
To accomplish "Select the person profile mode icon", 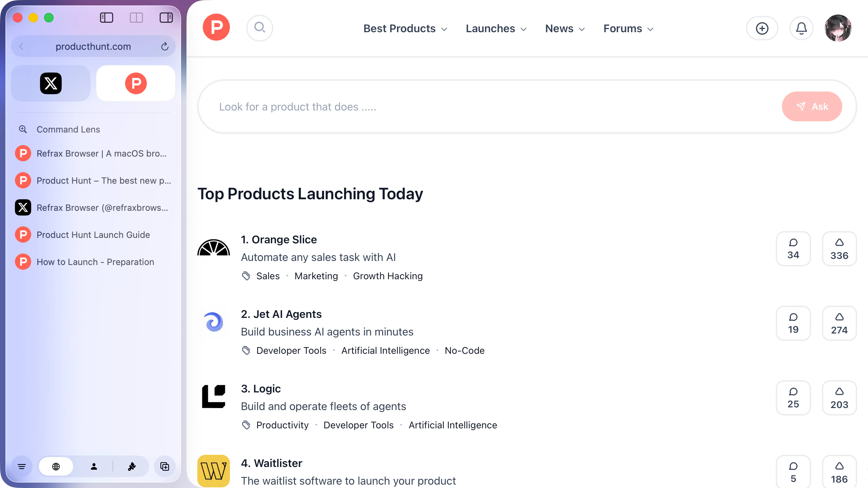I will (x=94, y=467).
